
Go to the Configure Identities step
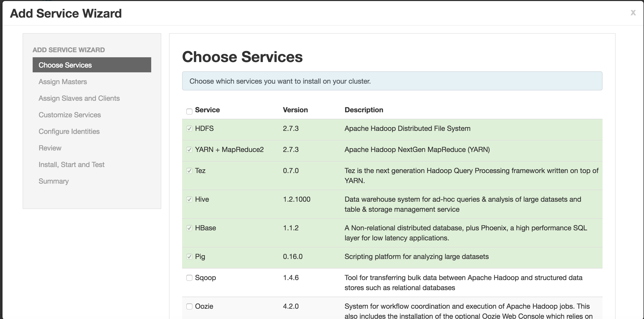(69, 131)
